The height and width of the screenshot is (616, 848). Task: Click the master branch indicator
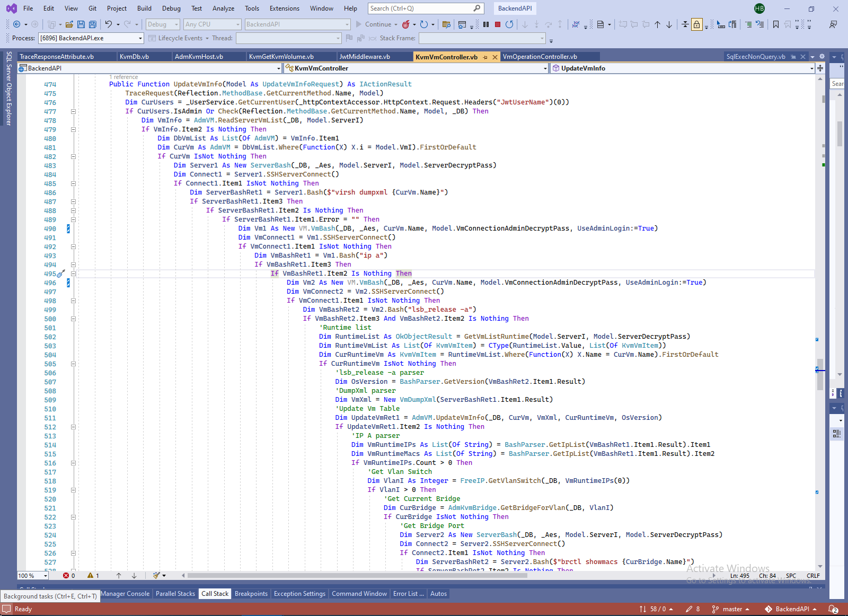click(x=730, y=609)
